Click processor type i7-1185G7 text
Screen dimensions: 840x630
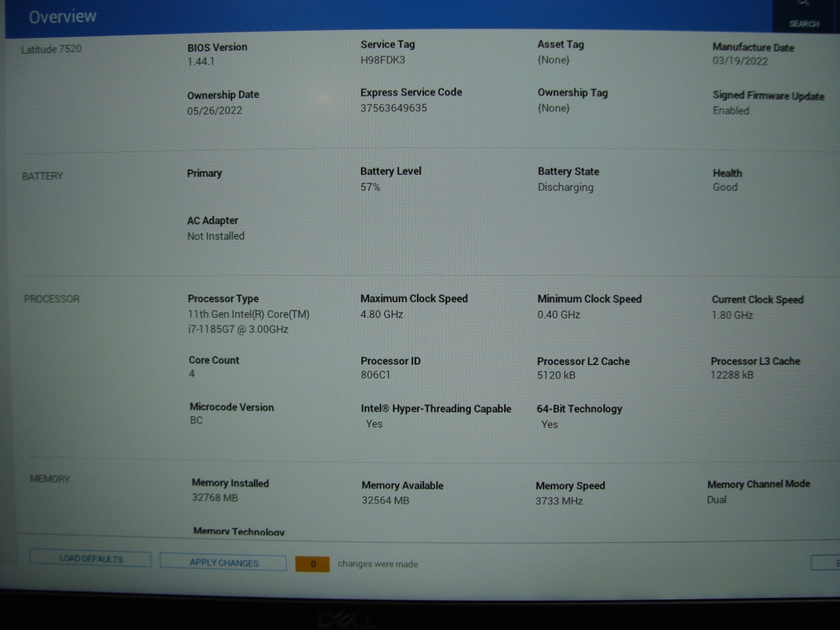pos(238,329)
